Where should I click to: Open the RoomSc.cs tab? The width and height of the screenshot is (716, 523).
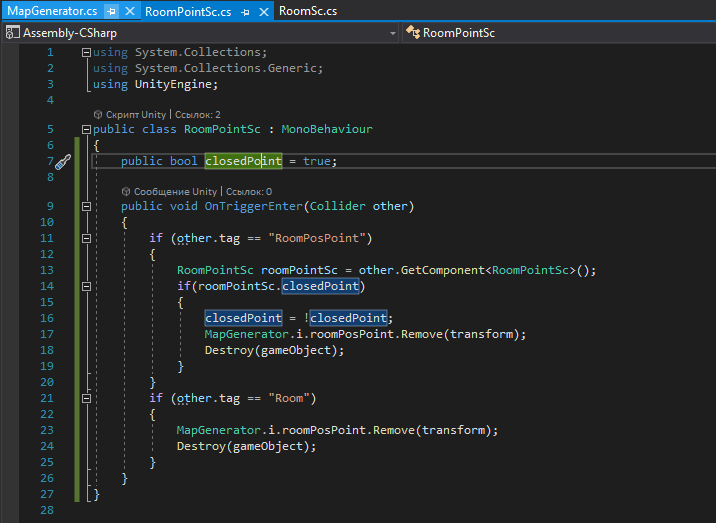click(x=308, y=11)
